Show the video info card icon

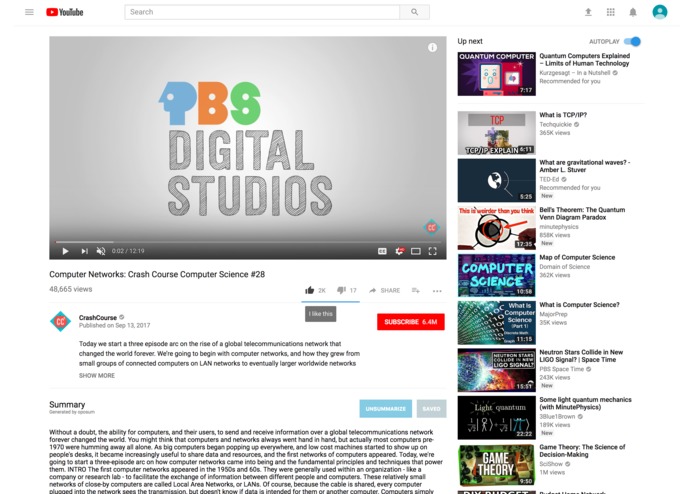click(432, 47)
